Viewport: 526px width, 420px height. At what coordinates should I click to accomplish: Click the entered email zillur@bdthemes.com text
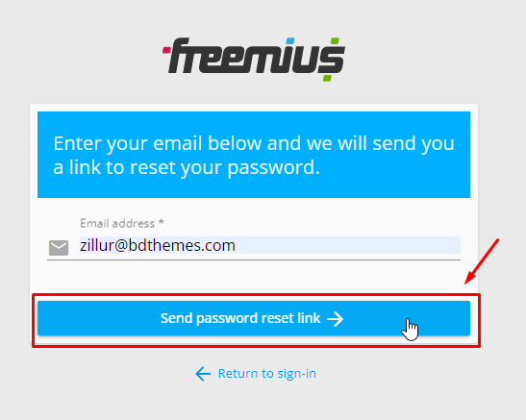(x=158, y=246)
